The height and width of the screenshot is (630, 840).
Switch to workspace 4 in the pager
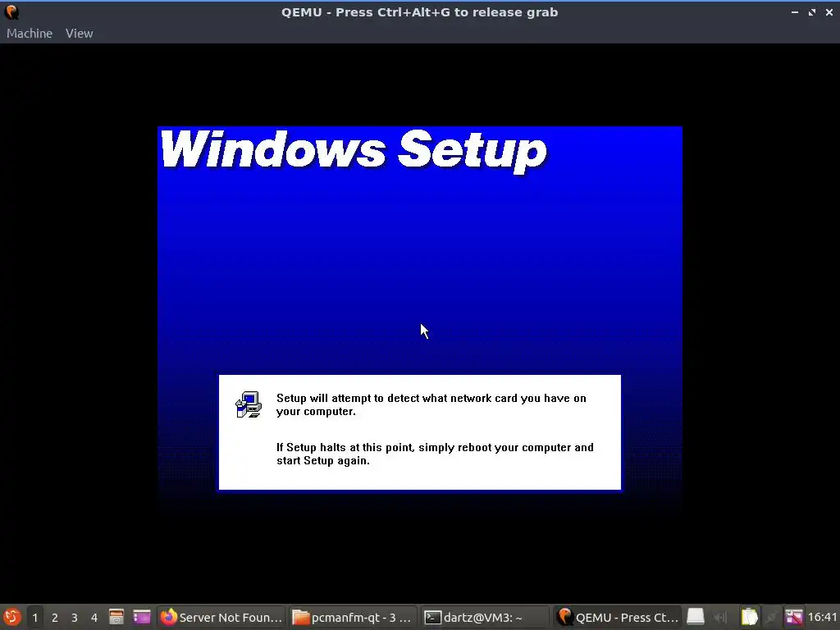coord(94,618)
